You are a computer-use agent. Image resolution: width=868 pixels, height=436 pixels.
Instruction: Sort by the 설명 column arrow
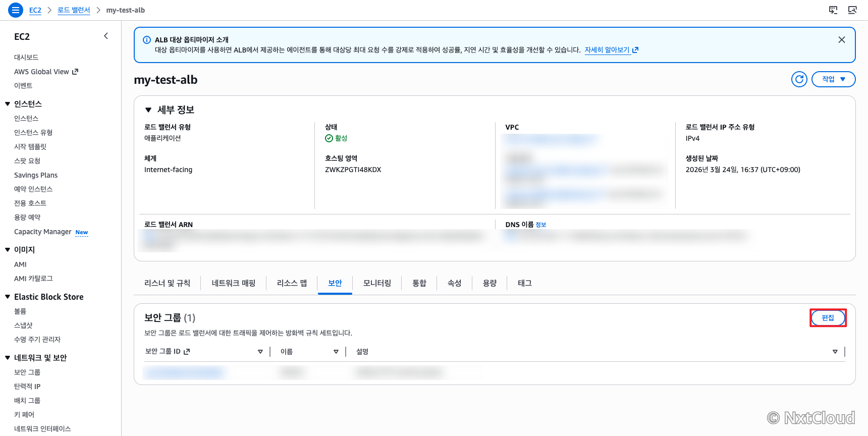835,352
